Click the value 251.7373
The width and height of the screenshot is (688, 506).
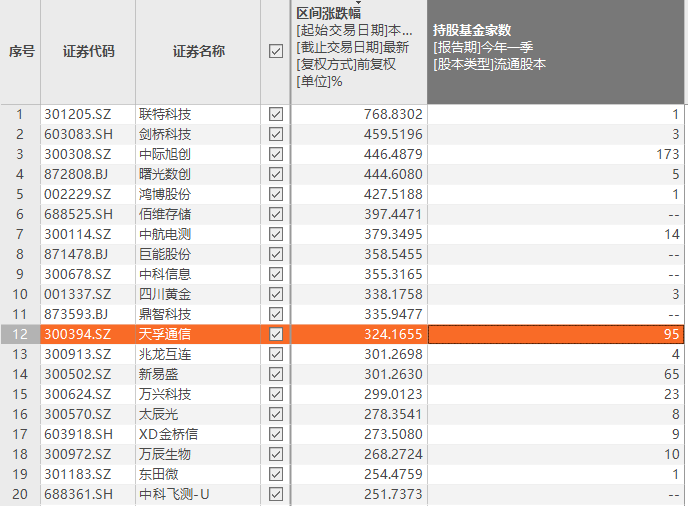[393, 494]
